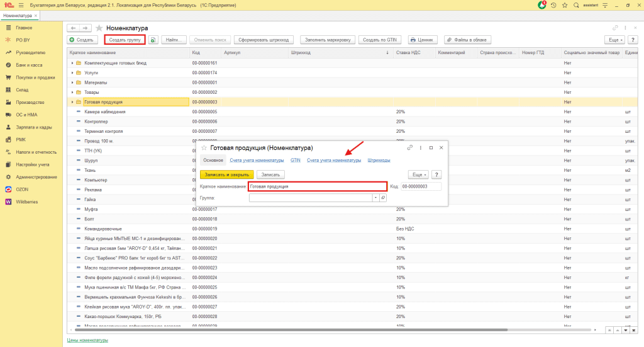This screenshot has width=644, height=347.
Task: Select the Камера наблюдения row
Action: 352,112
